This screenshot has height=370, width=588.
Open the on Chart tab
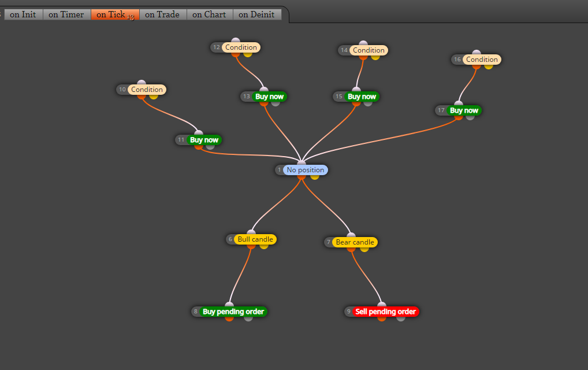point(210,14)
